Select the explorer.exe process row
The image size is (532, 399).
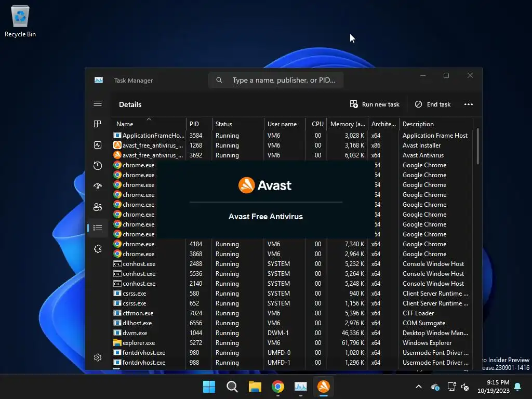tap(292, 343)
